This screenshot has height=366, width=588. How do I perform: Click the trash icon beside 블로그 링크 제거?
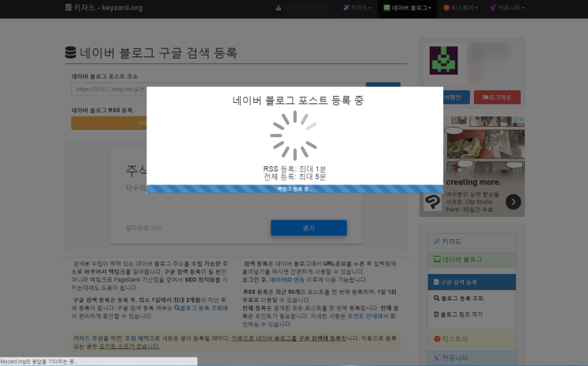(x=436, y=315)
